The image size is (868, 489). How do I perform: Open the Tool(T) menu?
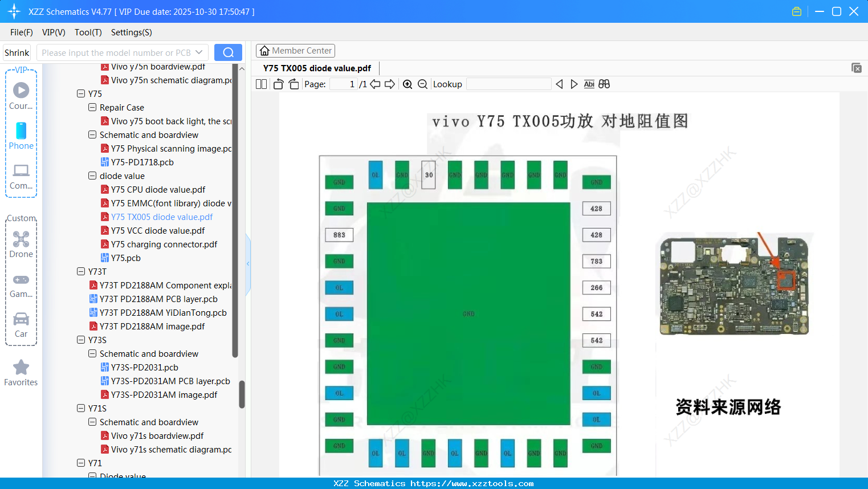coord(88,32)
